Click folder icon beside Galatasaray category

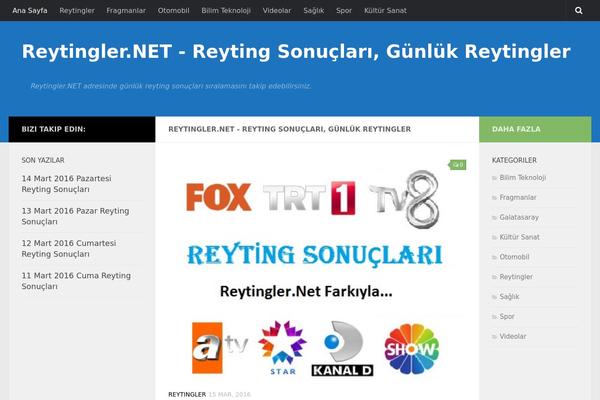point(494,218)
